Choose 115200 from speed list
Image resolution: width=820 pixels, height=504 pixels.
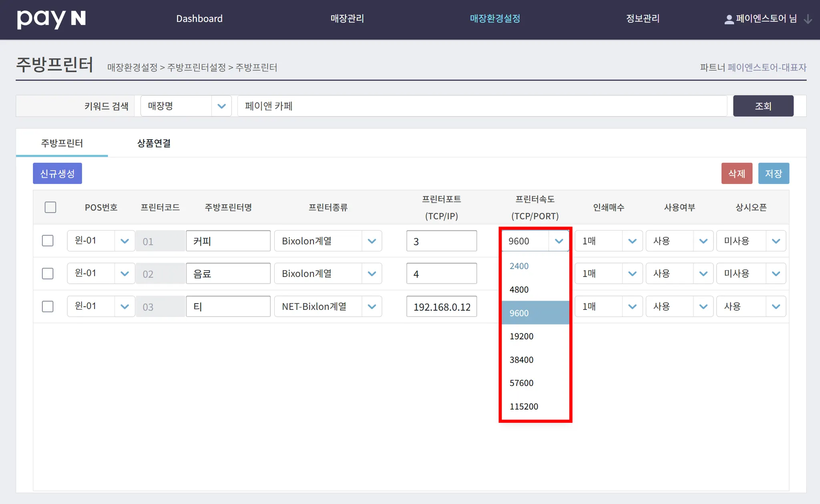click(x=524, y=406)
